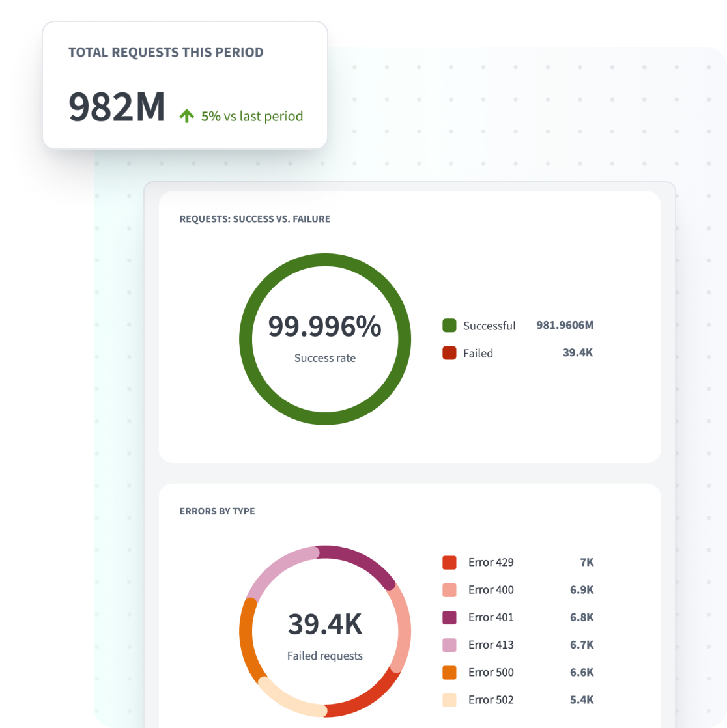Click the "Error 413" legend label
The width and height of the screenshot is (727, 728).
(x=491, y=645)
